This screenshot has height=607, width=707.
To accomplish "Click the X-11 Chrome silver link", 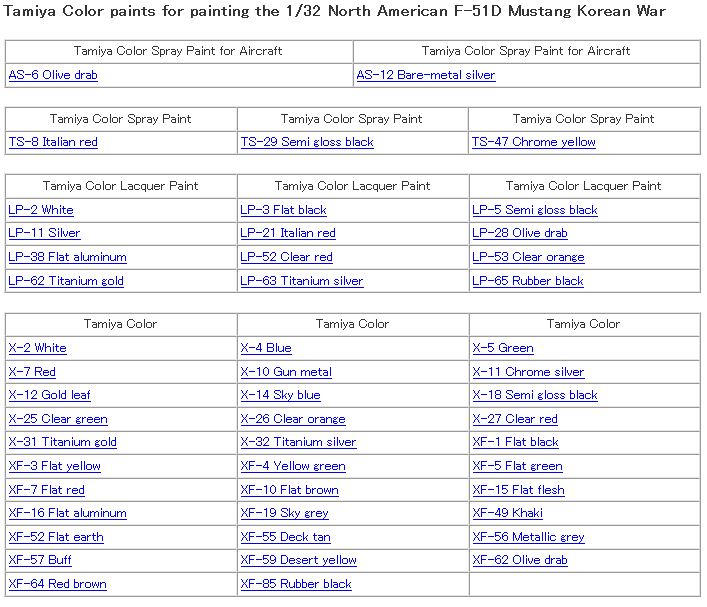I will pos(528,372).
